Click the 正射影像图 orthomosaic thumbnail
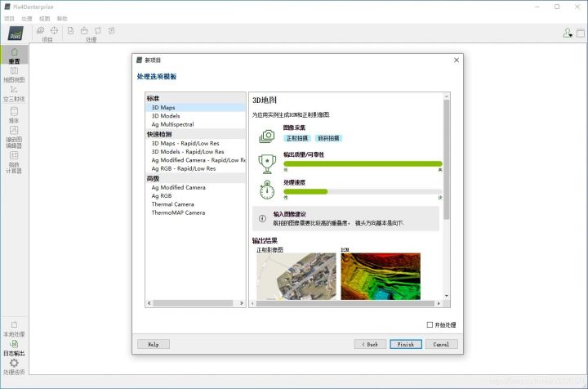This screenshot has width=588, height=389. [296, 276]
